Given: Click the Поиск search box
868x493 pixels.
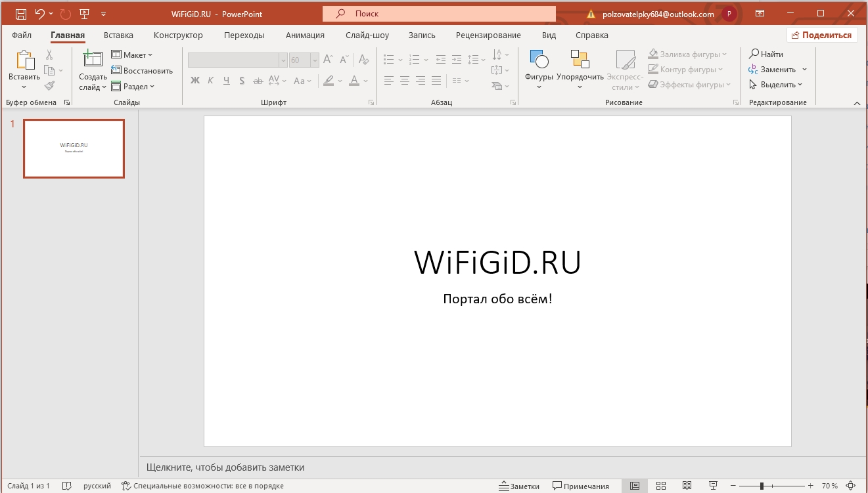Looking at the screenshot, I should coord(439,14).
